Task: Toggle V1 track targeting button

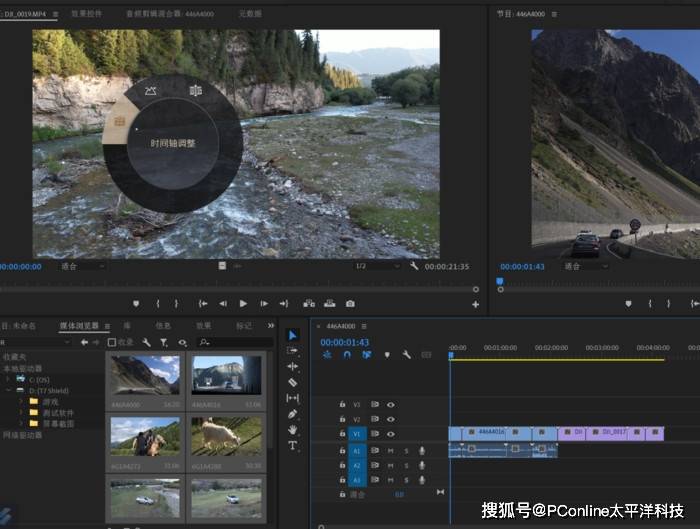Action: tap(357, 434)
